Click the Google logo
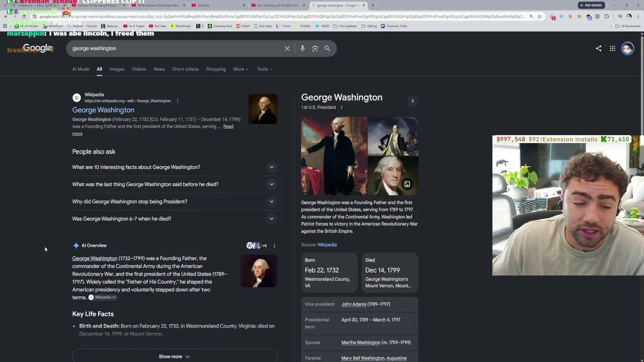Screen dimensions: 644x362 coord(38,48)
